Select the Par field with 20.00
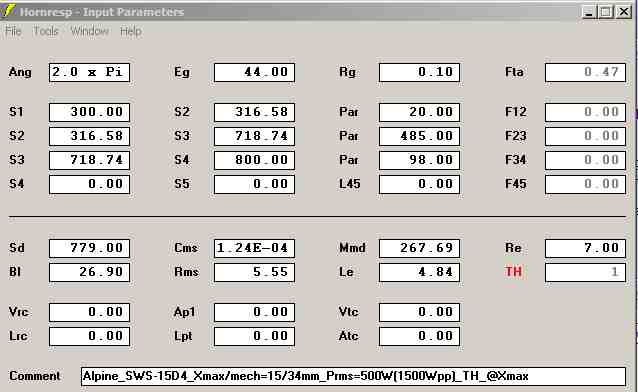This screenshot has height=392, width=638. (419, 112)
